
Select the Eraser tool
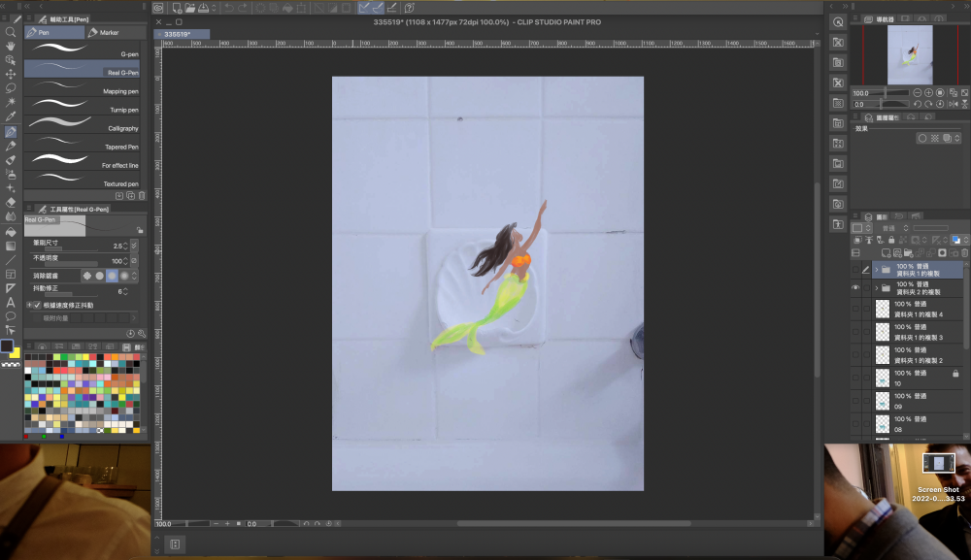pos(11,202)
